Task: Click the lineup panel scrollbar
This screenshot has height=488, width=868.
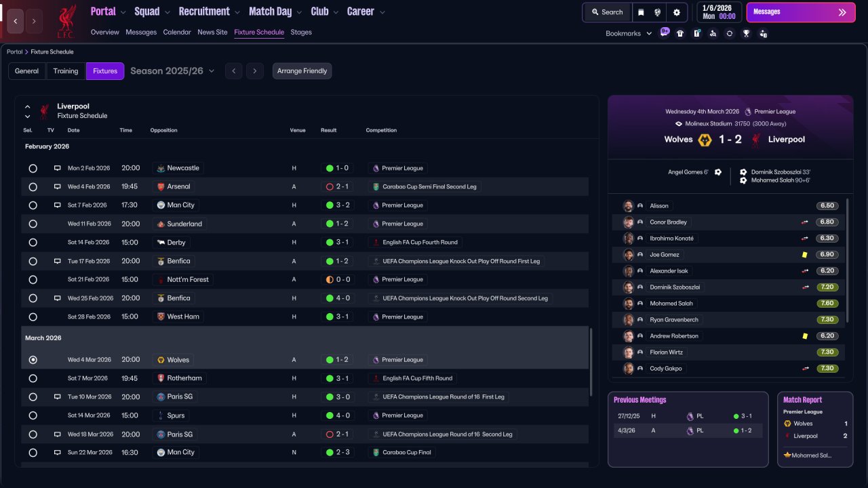Action: pos(848,261)
